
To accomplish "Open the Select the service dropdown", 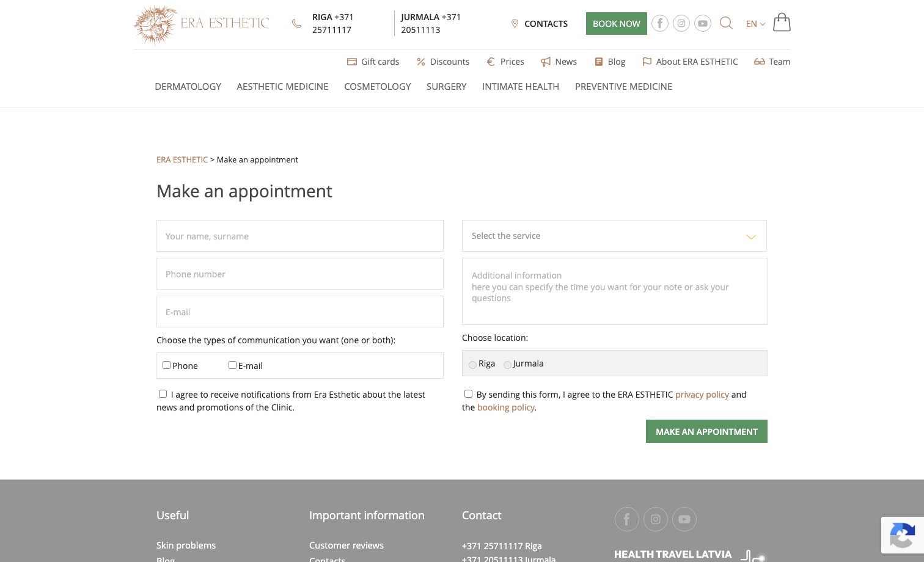I will pos(614,236).
